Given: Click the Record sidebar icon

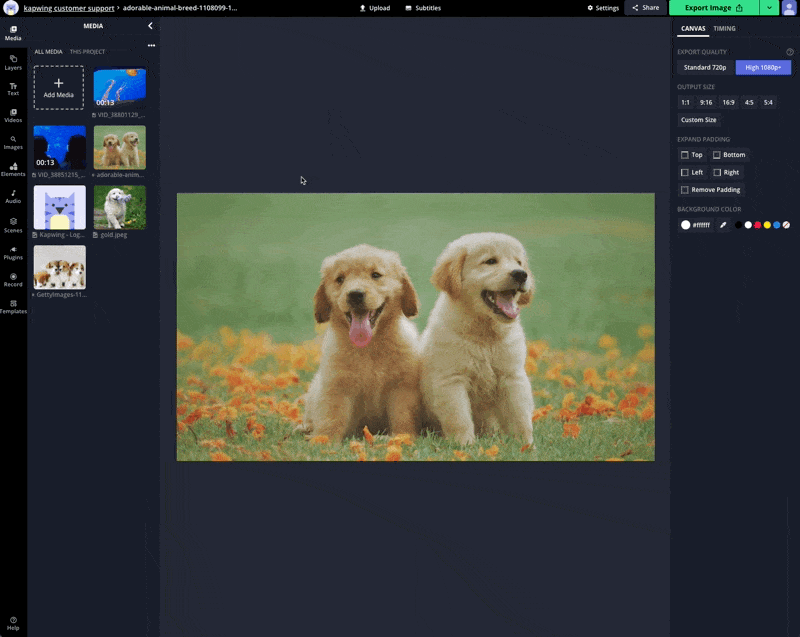Looking at the screenshot, I should click(x=13, y=279).
